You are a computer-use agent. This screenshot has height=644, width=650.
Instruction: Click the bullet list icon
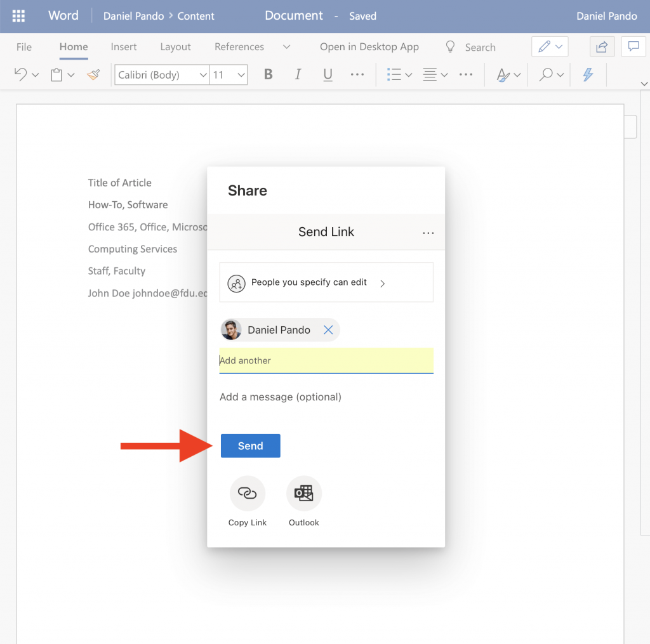click(x=394, y=75)
